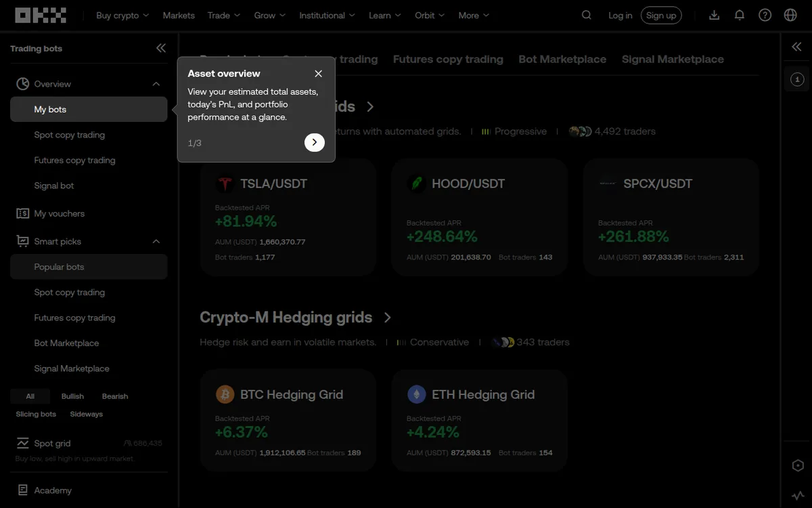
Task: Click the Log in link
Action: pos(621,15)
